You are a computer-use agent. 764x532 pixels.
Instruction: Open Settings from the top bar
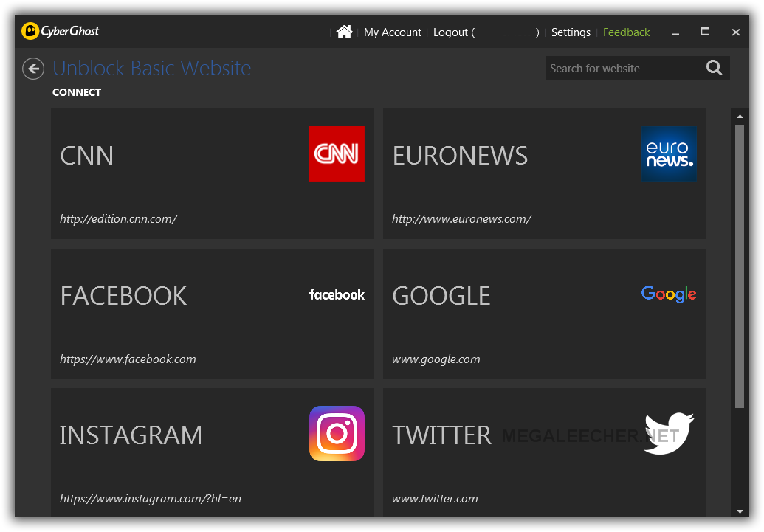pyautogui.click(x=571, y=32)
